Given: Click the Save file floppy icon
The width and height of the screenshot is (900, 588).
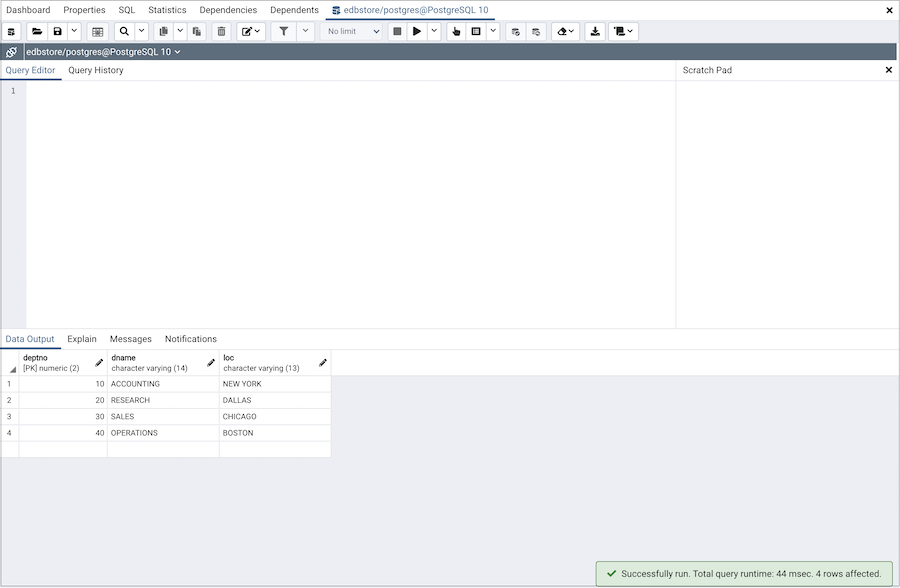Looking at the screenshot, I should pos(57,32).
